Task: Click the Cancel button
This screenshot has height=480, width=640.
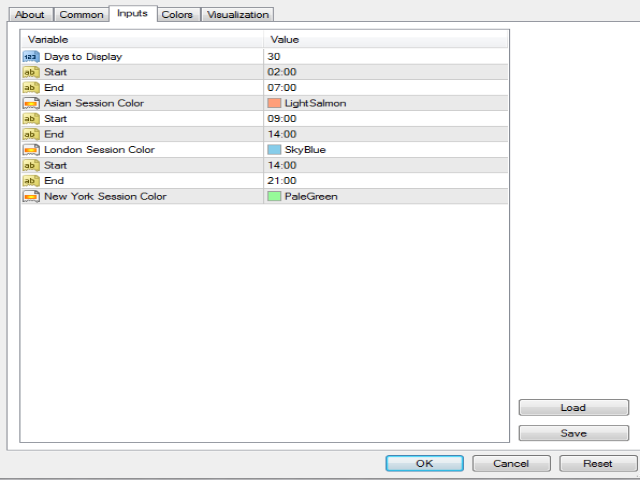Action: [511, 463]
